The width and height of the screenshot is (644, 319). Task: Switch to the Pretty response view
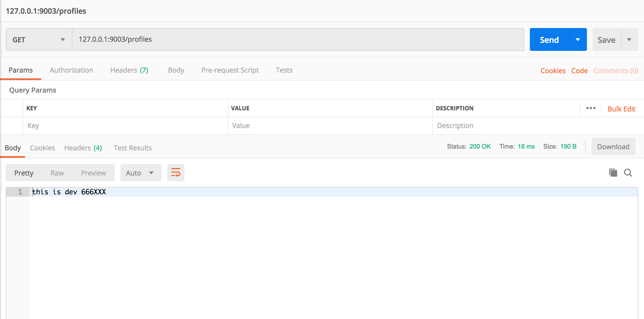[x=24, y=173]
